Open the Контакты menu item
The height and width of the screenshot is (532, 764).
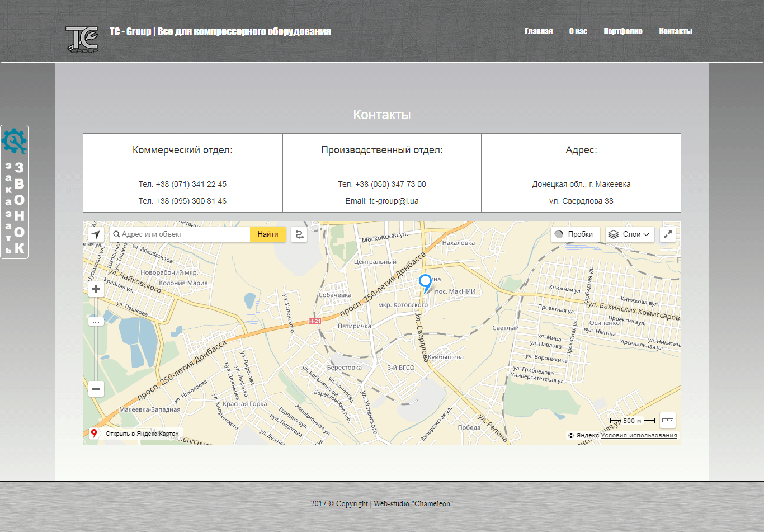pos(676,31)
